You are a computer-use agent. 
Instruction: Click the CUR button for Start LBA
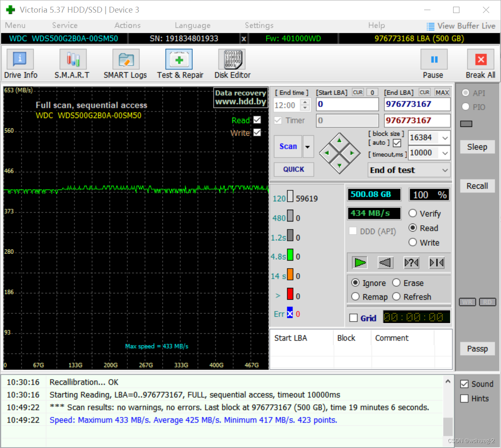tap(357, 92)
